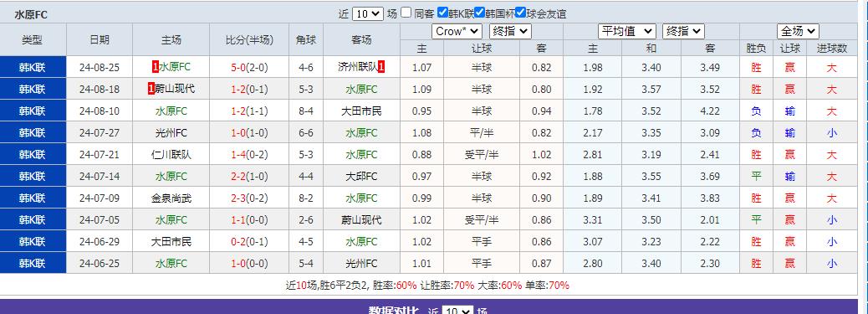Click the 3.31 home odds value
868x314 pixels.
point(592,220)
